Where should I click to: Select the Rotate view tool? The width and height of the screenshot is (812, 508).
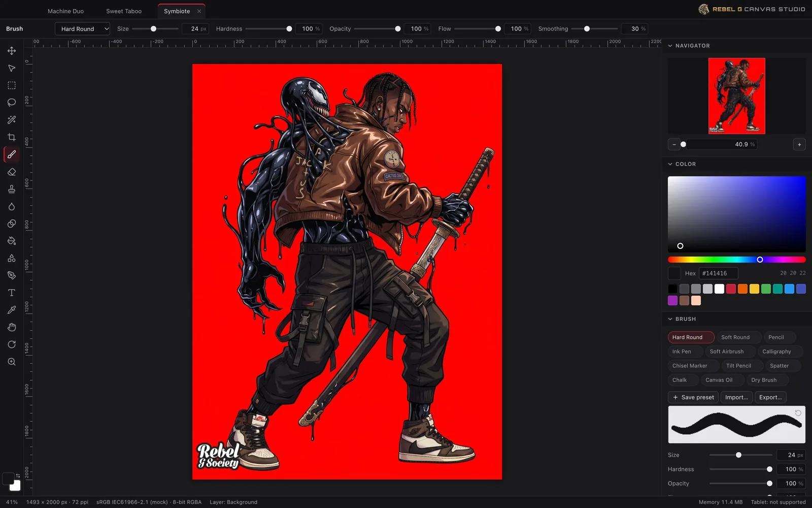pos(12,344)
